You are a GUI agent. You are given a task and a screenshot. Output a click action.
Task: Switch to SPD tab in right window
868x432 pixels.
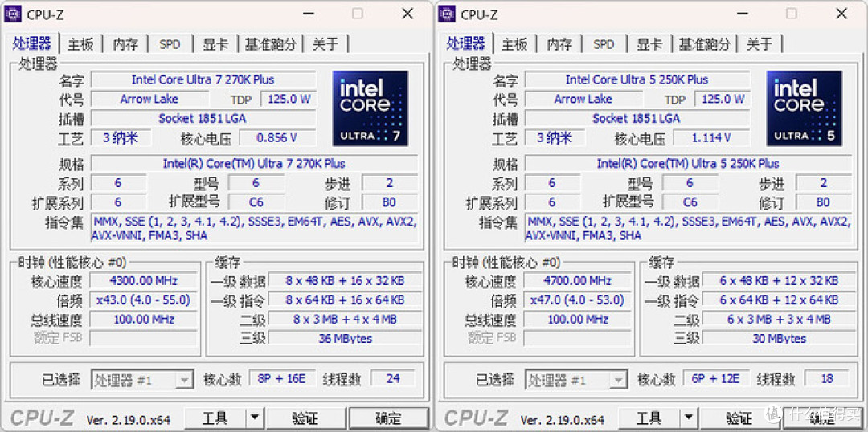[604, 44]
